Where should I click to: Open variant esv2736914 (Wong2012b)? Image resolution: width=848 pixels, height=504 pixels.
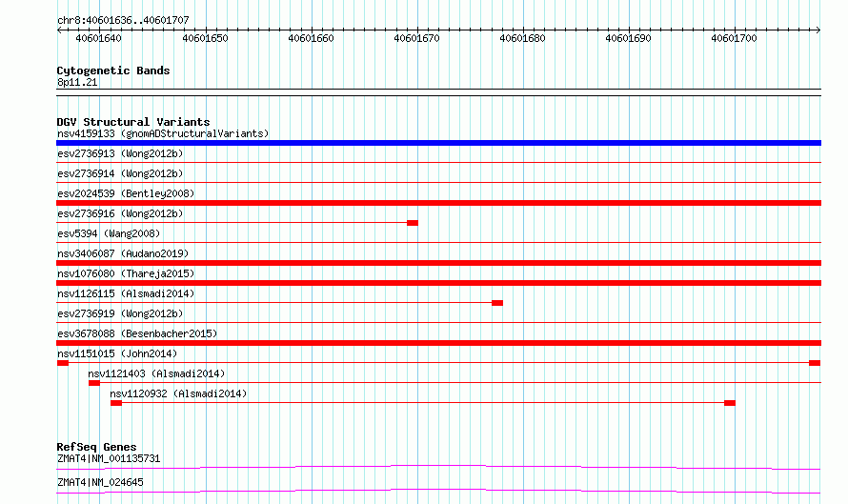point(120,173)
